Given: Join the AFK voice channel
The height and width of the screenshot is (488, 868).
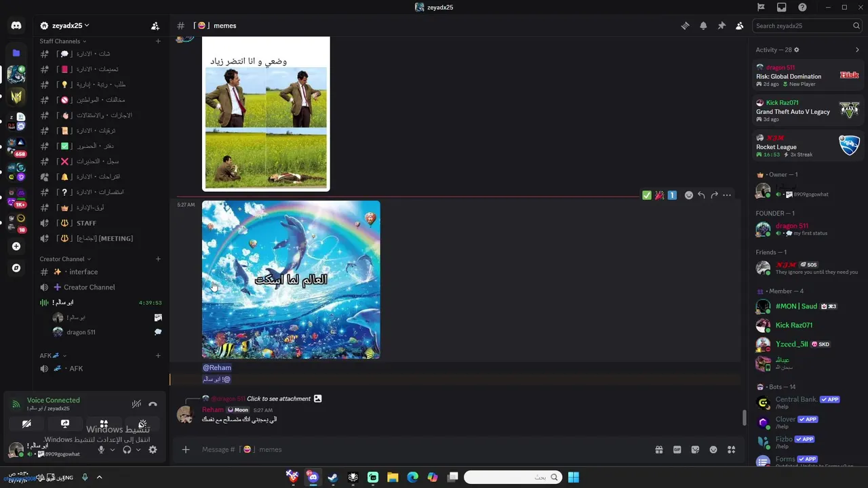Looking at the screenshot, I should 101,369.
